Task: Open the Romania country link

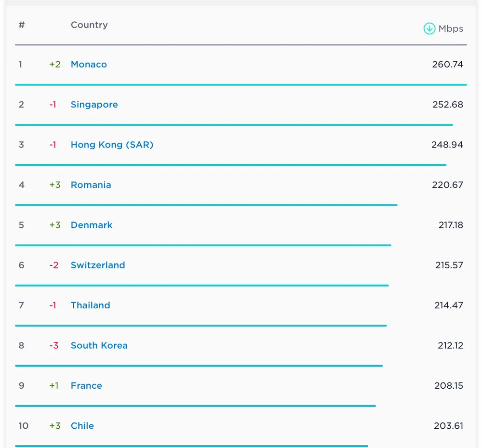Action: pos(91,184)
